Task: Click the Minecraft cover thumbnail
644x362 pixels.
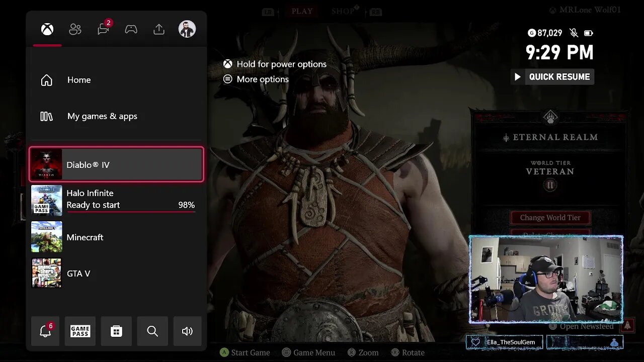Action: [46, 237]
